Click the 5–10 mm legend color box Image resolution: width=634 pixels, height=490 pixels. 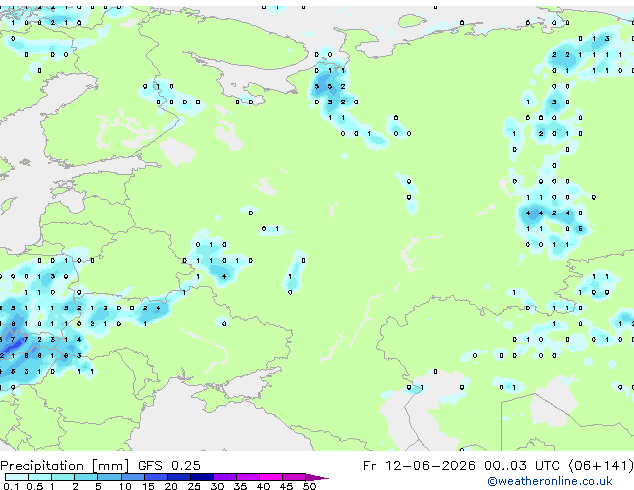click(110, 477)
